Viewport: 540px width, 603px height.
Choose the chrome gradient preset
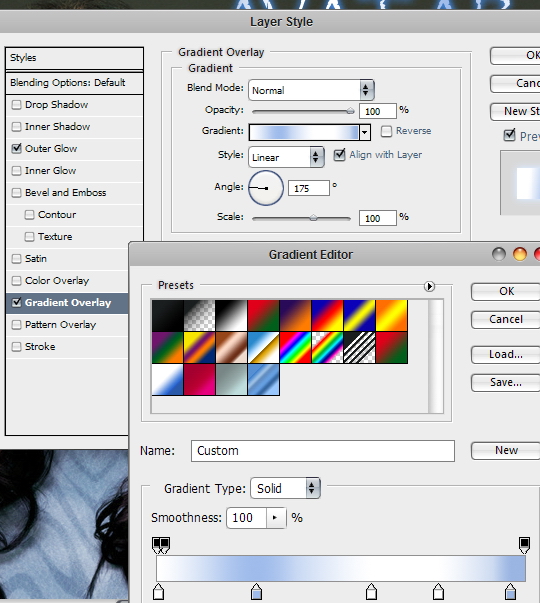point(263,348)
